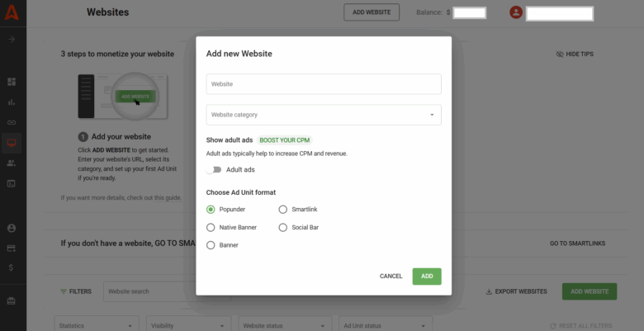Image resolution: width=644 pixels, height=331 pixels.
Task: Select the websites monitor icon in the sidebar
Action: 12,143
